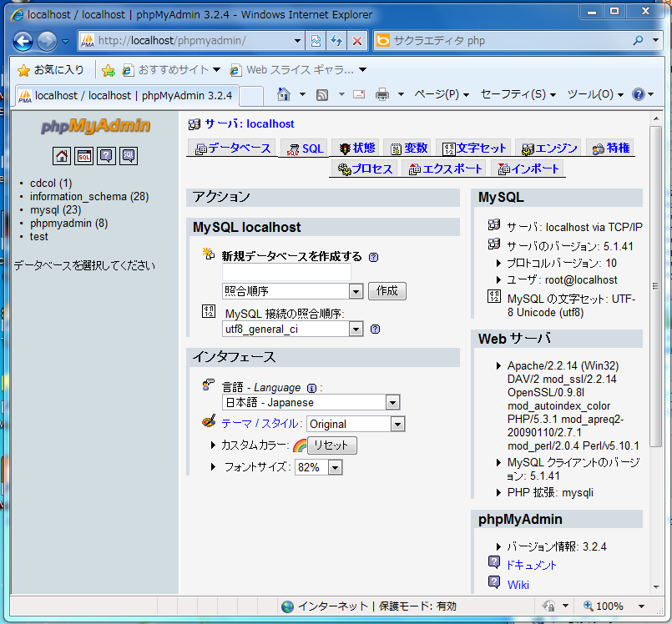Click the browser back arrow button
The image size is (672, 624).
pyautogui.click(x=23, y=41)
